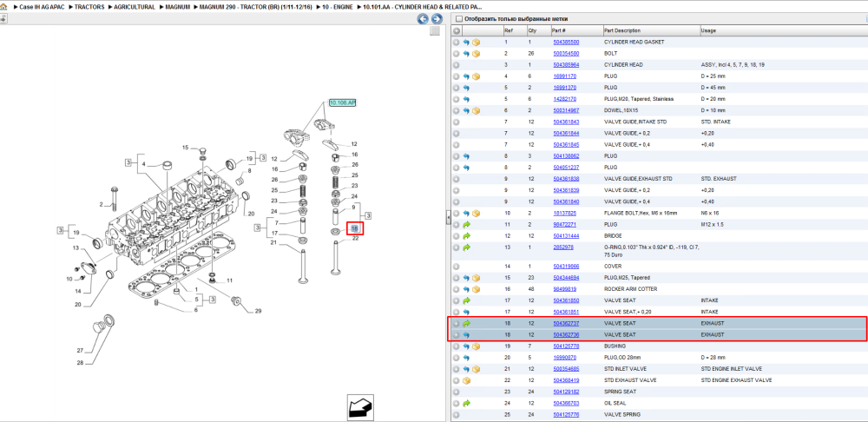Click callout number 27 in the diagram
Screen dimensions: 868x422
[x=80, y=351]
